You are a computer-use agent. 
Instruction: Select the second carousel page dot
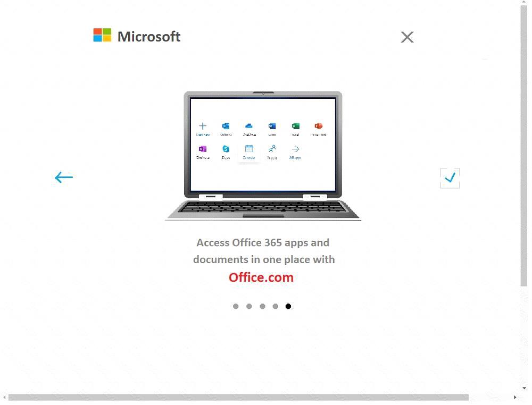(x=249, y=306)
